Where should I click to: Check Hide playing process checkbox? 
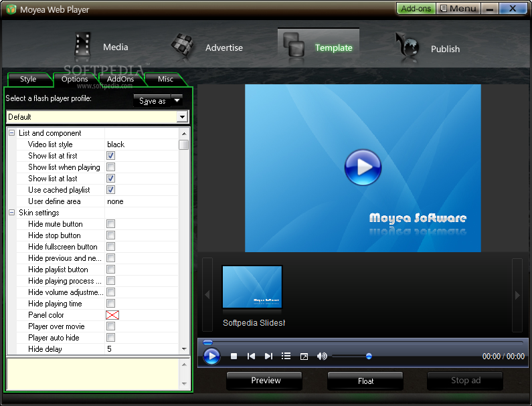(x=110, y=280)
